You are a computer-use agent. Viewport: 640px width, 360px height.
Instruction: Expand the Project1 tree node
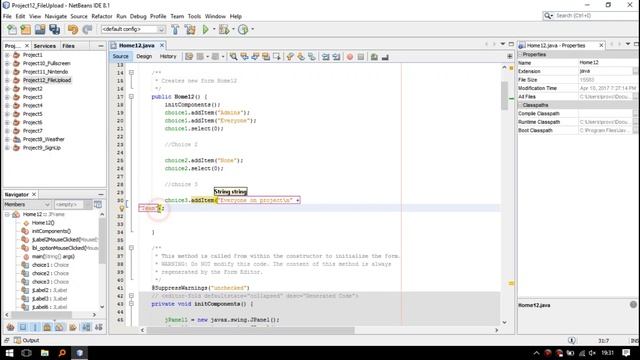(7, 55)
